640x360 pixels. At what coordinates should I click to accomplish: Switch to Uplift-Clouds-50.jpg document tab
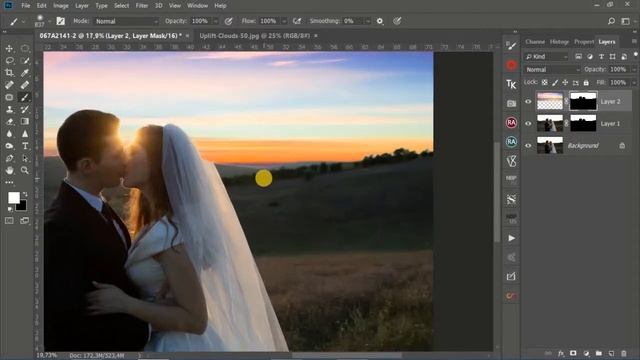point(255,36)
